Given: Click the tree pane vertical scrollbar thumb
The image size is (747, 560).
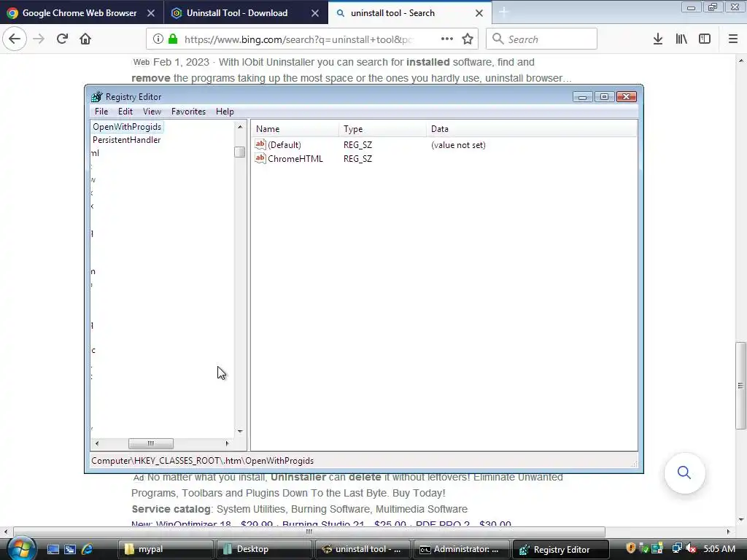Looking at the screenshot, I should 239,152.
